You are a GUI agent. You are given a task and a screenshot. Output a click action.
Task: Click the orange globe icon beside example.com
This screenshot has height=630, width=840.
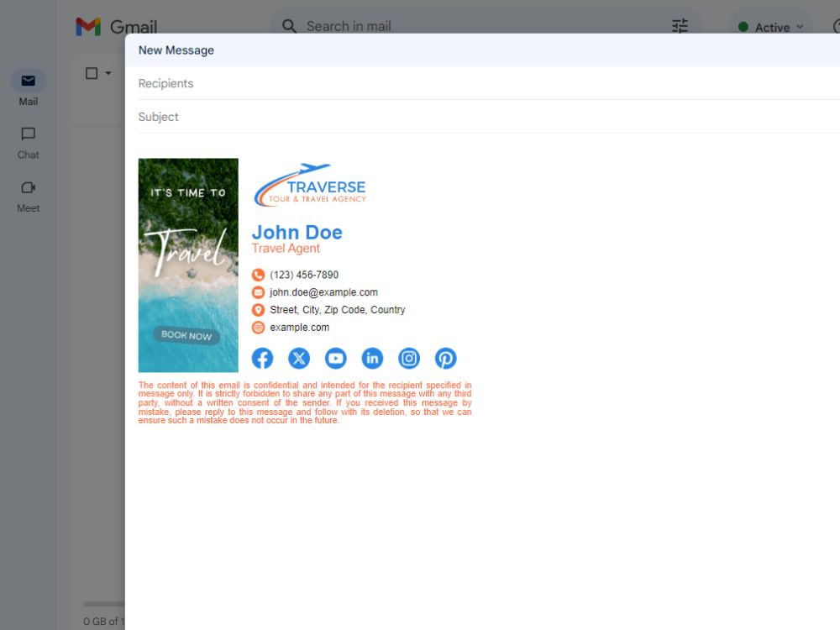click(258, 328)
